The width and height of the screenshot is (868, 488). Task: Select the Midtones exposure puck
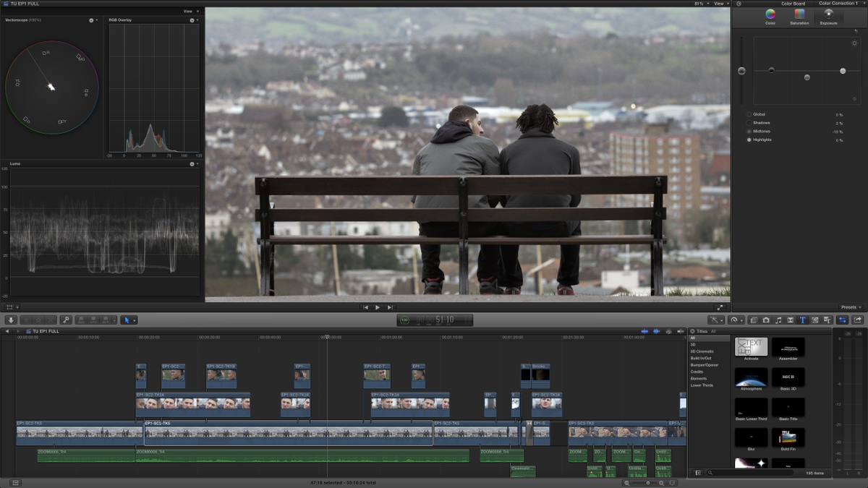click(x=807, y=77)
